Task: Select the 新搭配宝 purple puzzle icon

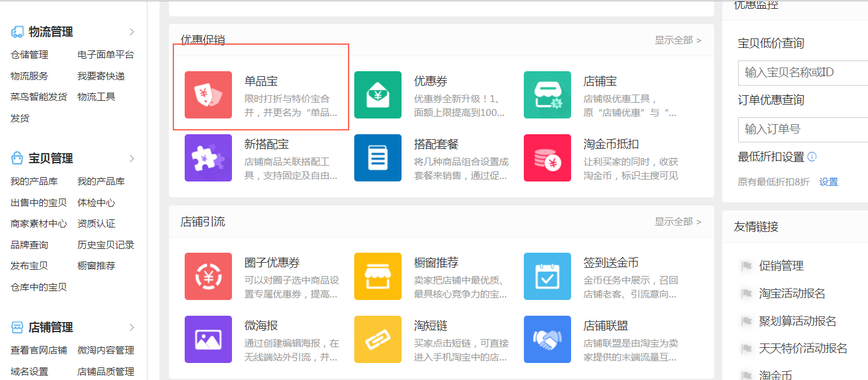Action: (x=208, y=158)
